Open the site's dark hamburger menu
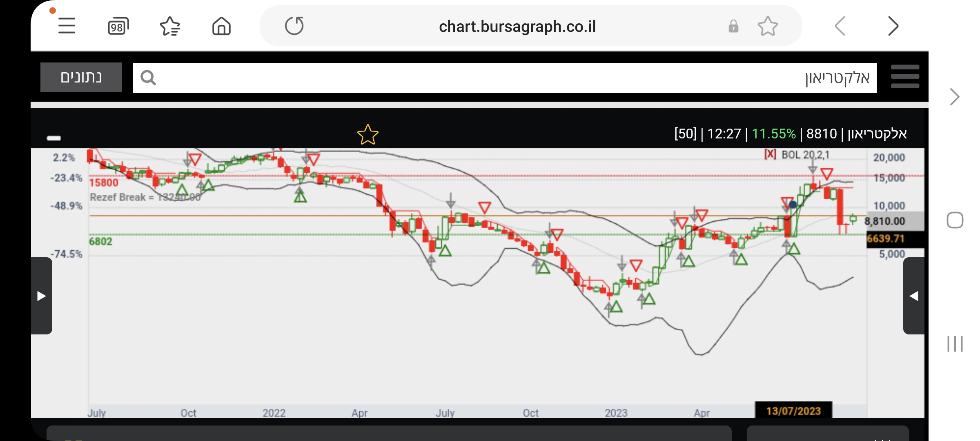 [905, 77]
